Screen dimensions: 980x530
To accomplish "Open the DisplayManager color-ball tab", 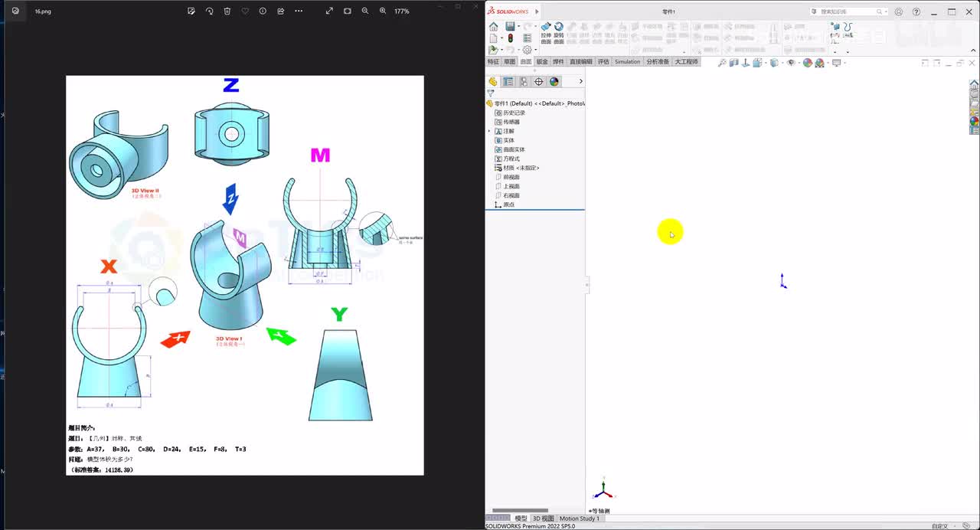I will click(554, 81).
